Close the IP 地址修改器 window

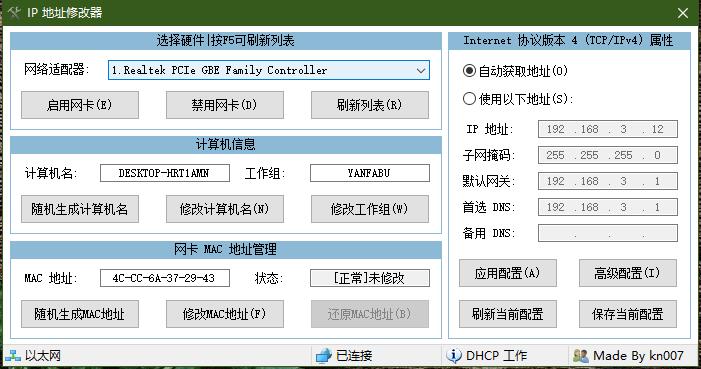pos(683,13)
